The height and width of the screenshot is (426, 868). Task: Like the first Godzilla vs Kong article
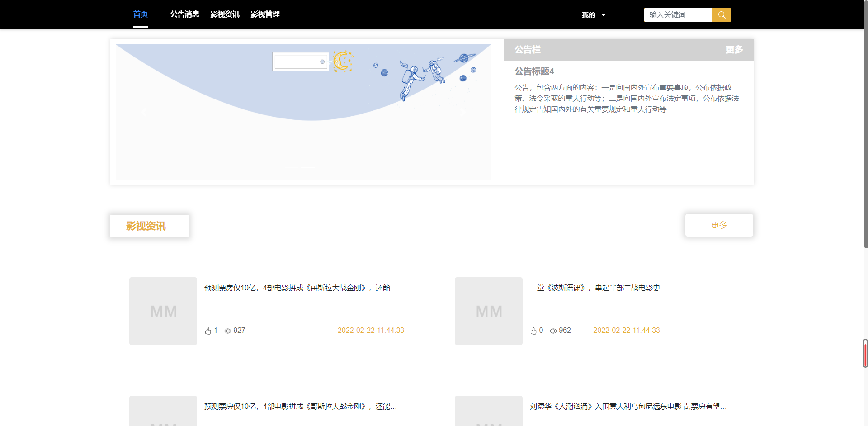coord(208,331)
